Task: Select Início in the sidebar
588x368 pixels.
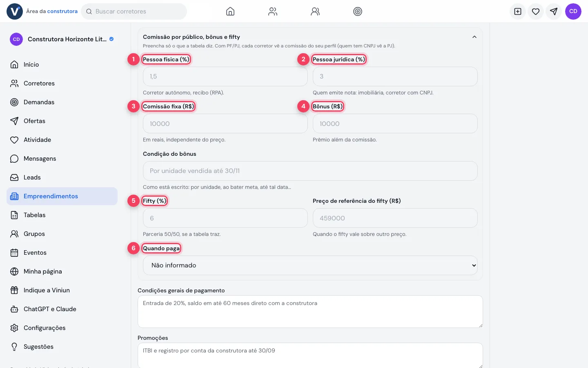Action: [x=62, y=65]
